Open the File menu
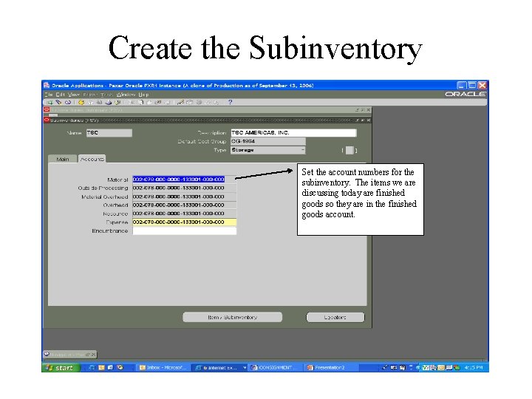Image resolution: width=532 pixels, height=399 pixels. point(49,95)
